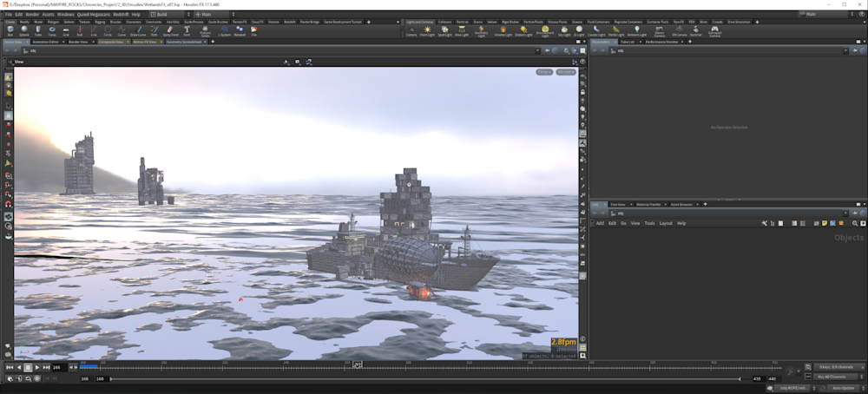
Task: Create a Box from the Create shelf
Action: (10, 30)
